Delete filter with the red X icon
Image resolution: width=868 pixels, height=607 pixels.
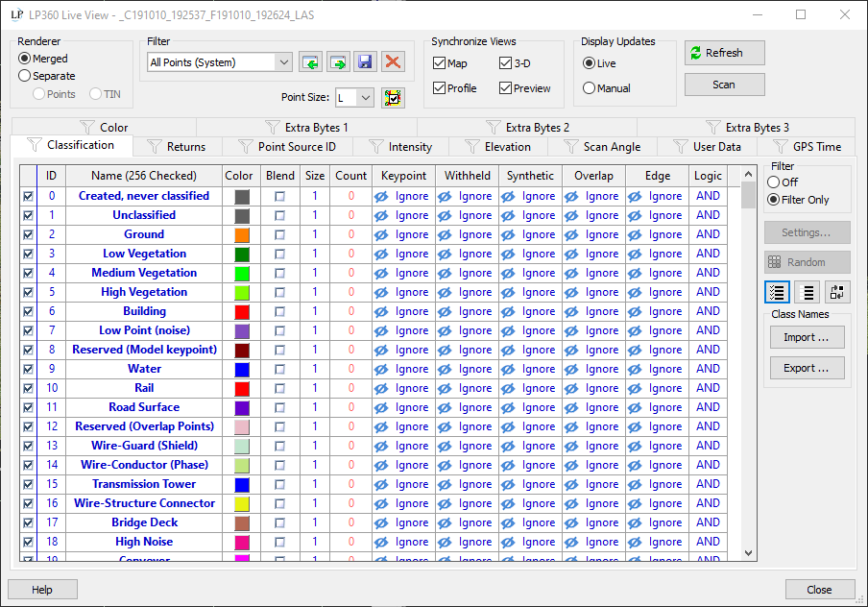coord(393,62)
